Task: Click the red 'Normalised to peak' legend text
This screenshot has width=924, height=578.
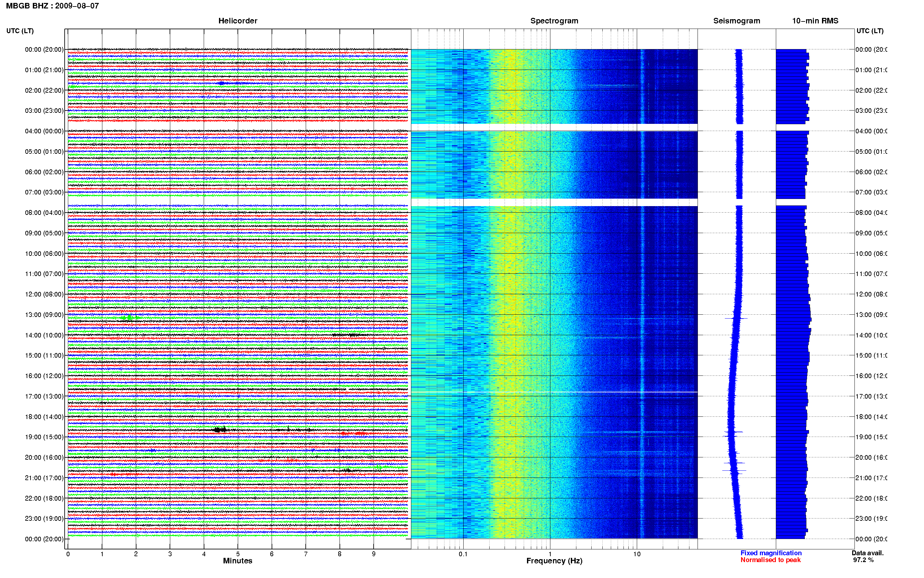Action: click(x=770, y=560)
